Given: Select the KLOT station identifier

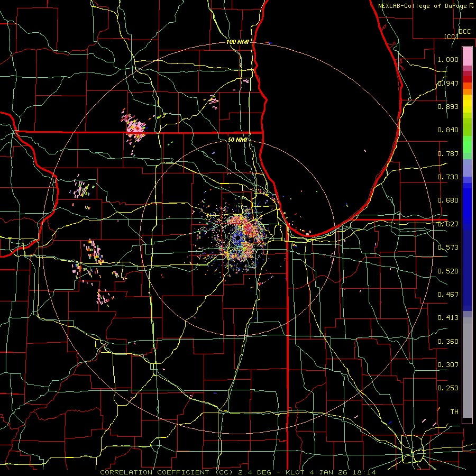Looking at the screenshot, I should coord(296,472).
